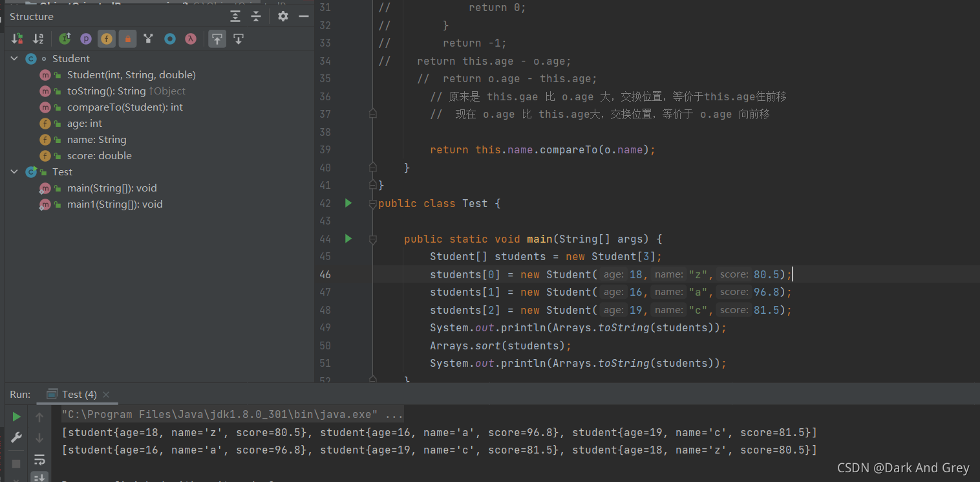Click the Test class icon in tree
980x482 pixels.
(30, 172)
